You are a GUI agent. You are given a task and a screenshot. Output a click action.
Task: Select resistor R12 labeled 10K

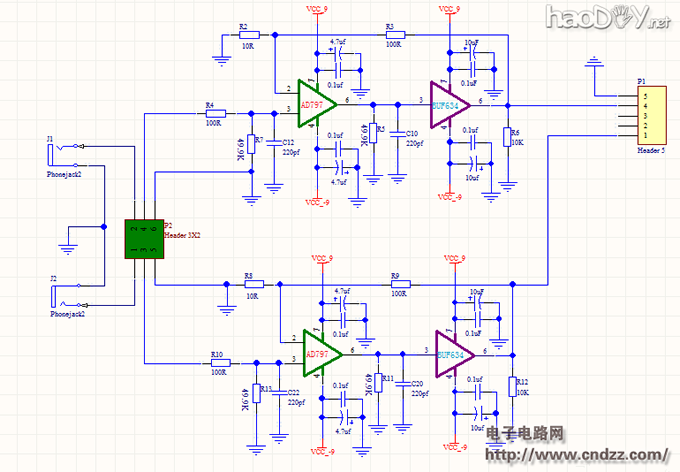point(512,387)
